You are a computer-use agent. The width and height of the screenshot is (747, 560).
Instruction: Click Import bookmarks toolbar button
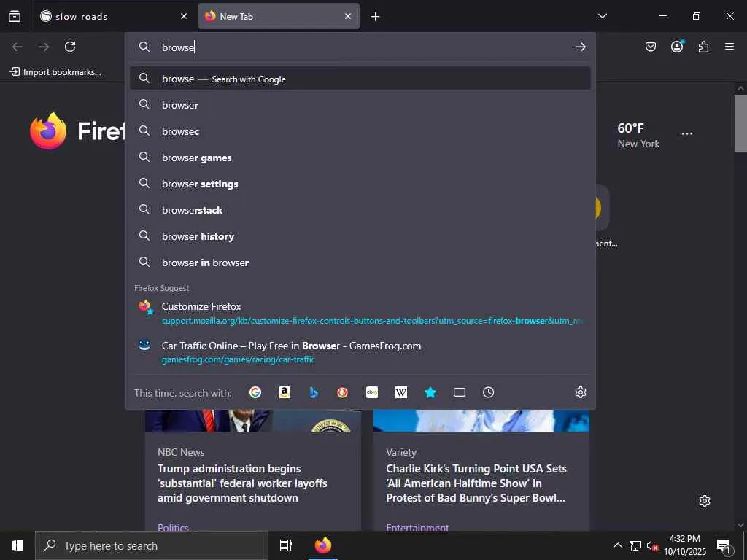coord(55,72)
